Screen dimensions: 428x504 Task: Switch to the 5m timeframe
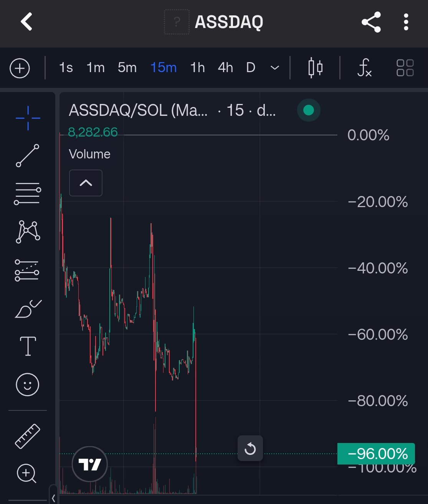tap(127, 68)
